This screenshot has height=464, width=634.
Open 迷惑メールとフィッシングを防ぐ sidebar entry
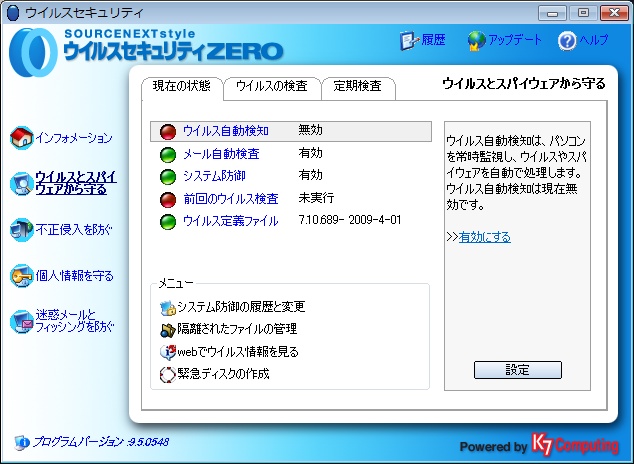[75, 321]
